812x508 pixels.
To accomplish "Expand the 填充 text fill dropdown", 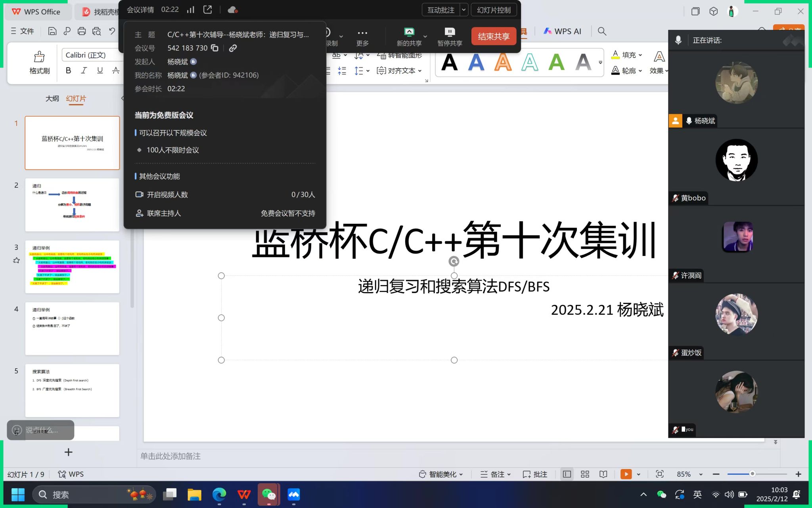I will coord(640,55).
